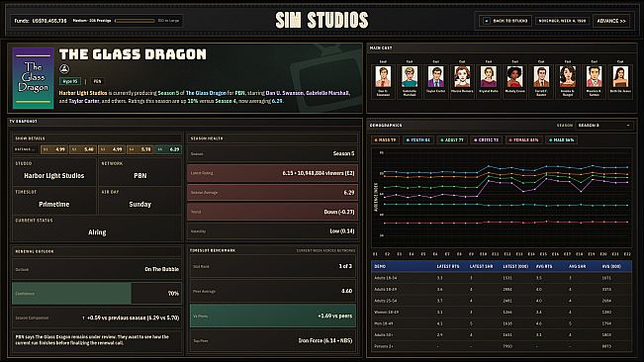Click the Iron Force top peer row
Image resolution: width=644 pixels, height=362 pixels.
(273, 340)
